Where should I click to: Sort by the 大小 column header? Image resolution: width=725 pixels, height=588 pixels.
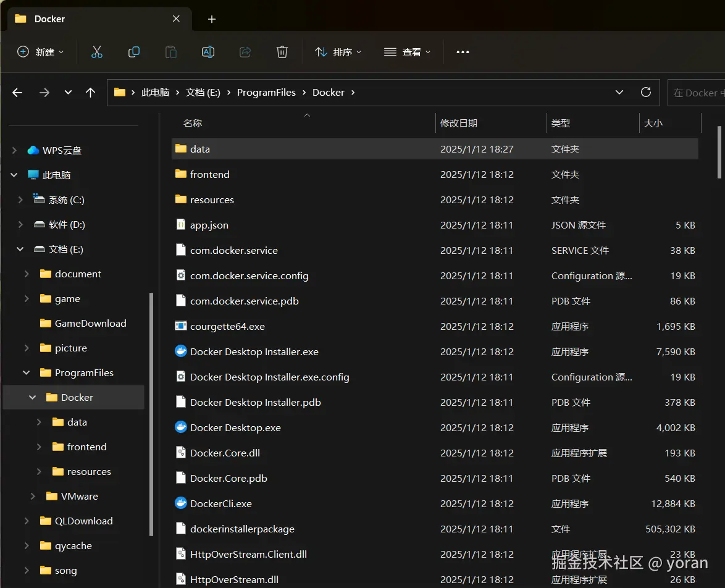click(x=671, y=123)
